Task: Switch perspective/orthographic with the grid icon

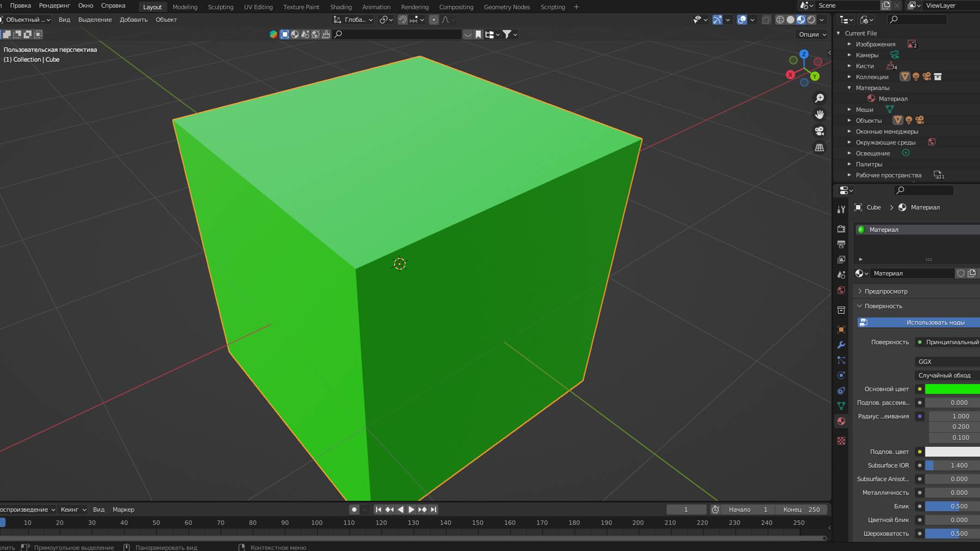Action: 819,147
